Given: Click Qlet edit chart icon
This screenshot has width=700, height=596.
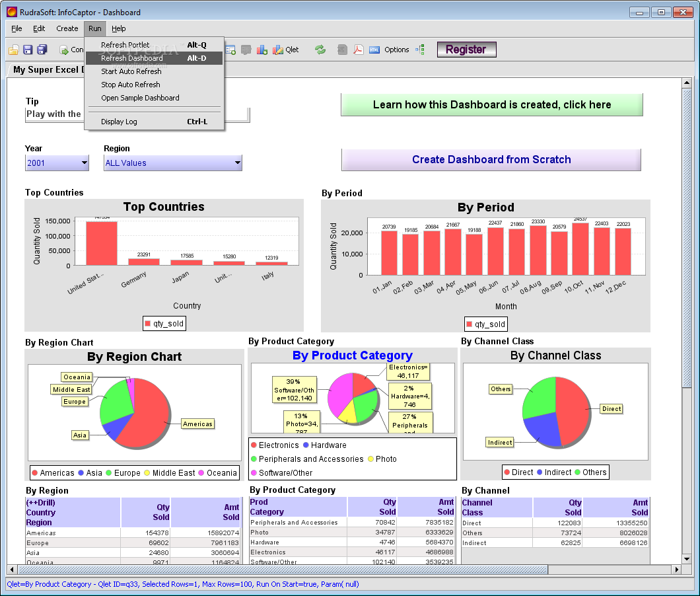Looking at the screenshot, I should (278, 50).
